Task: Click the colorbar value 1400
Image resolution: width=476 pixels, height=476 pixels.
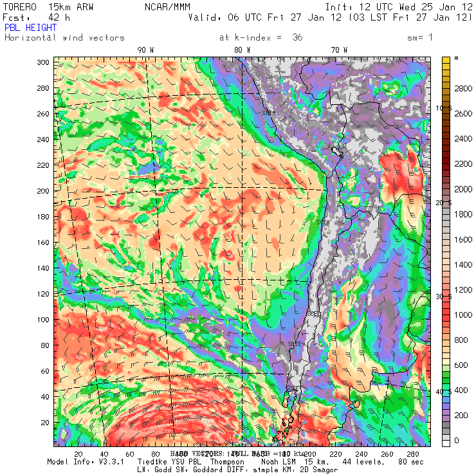Action: 463,265
